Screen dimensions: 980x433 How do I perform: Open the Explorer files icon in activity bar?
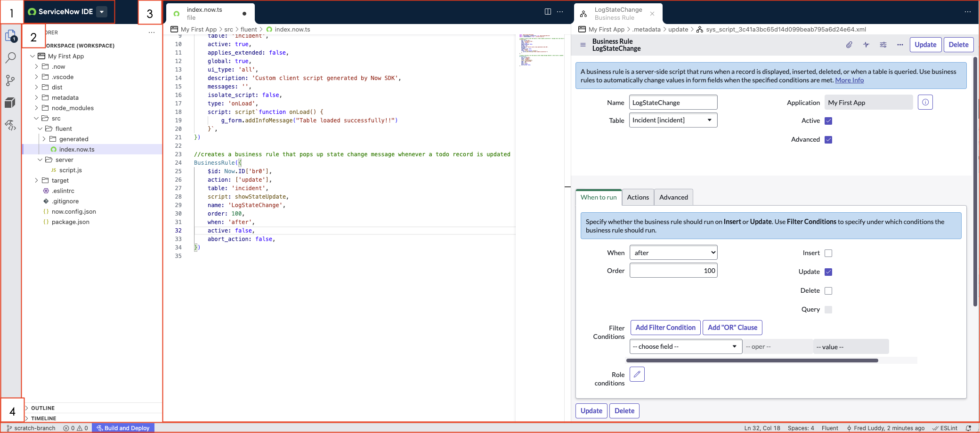pyautogui.click(x=11, y=36)
